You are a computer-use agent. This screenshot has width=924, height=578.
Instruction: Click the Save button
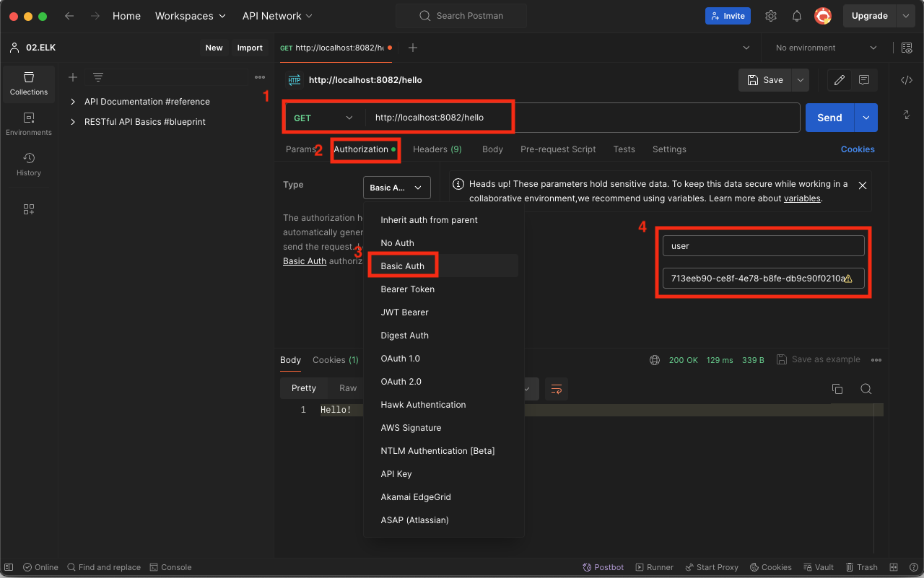(764, 80)
